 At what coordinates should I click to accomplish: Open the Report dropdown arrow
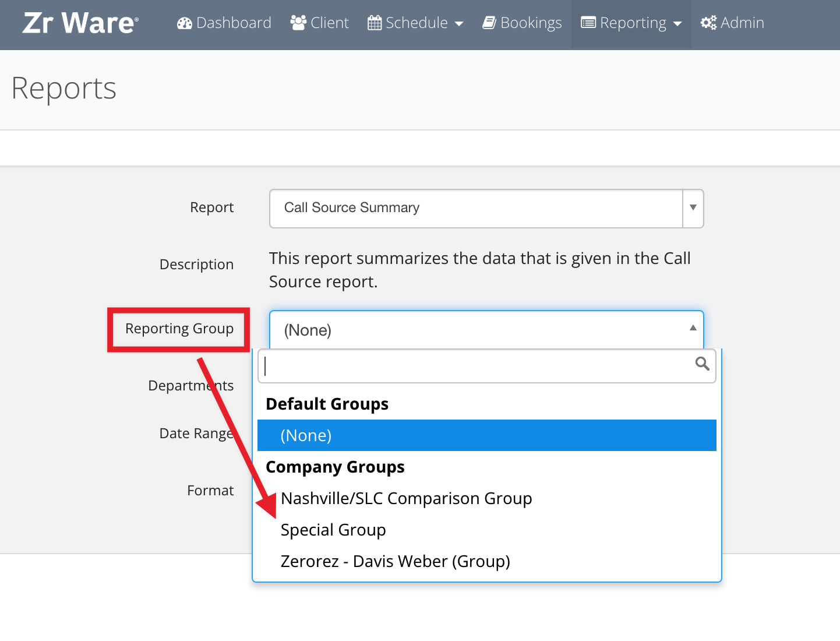click(693, 207)
